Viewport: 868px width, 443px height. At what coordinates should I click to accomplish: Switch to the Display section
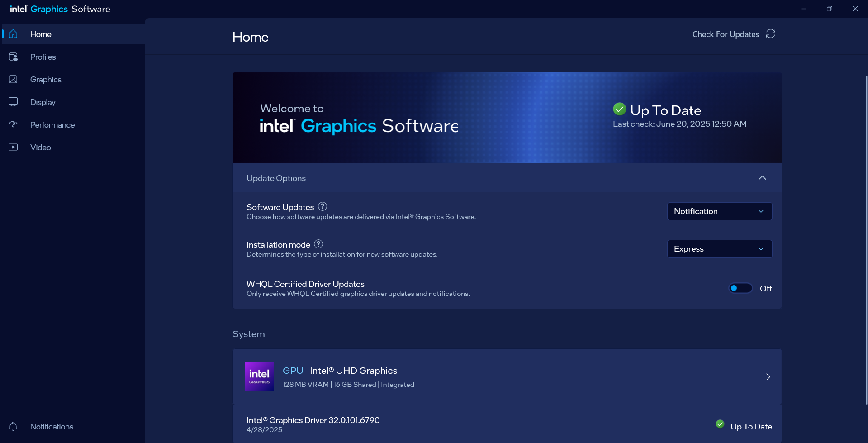73,102
